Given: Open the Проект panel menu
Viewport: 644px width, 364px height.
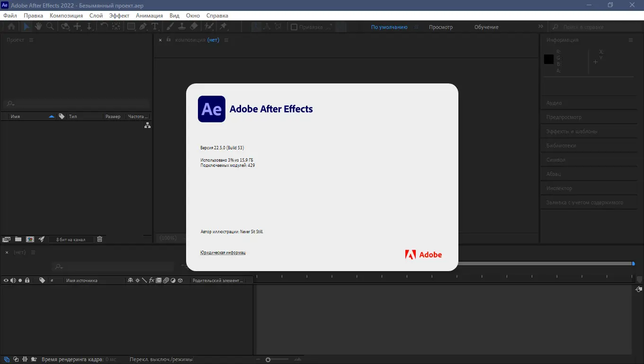Looking at the screenshot, I should (x=31, y=40).
